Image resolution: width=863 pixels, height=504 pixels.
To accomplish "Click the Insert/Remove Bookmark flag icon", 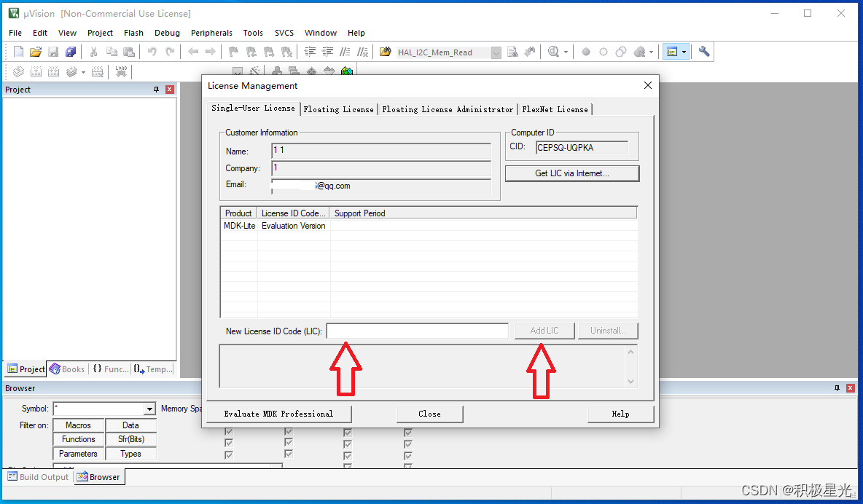I will tap(233, 52).
